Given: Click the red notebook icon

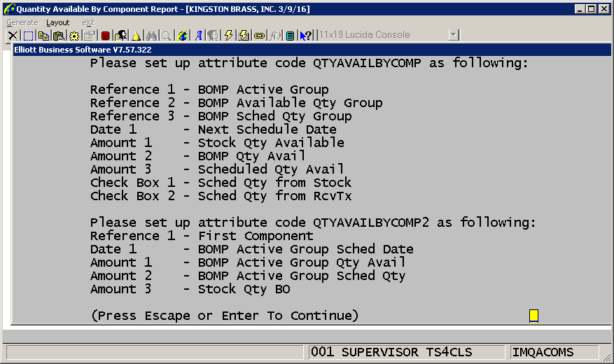Looking at the screenshot, I should pyautogui.click(x=106, y=35).
